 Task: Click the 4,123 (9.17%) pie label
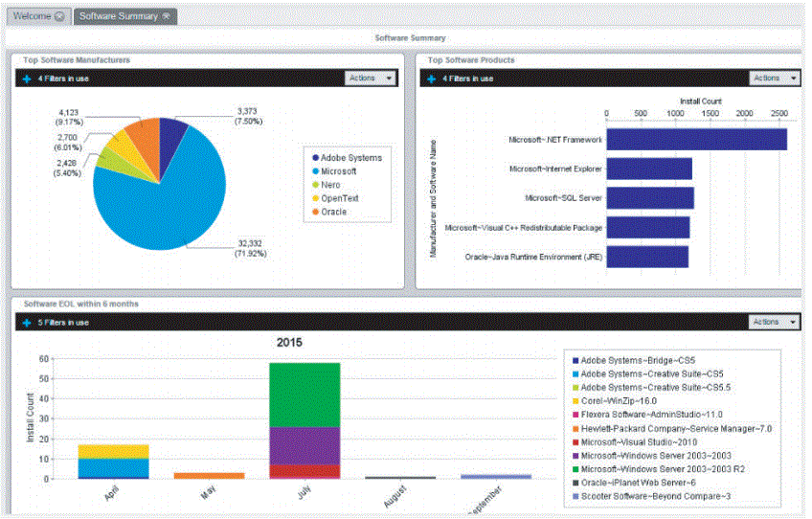[x=69, y=118]
